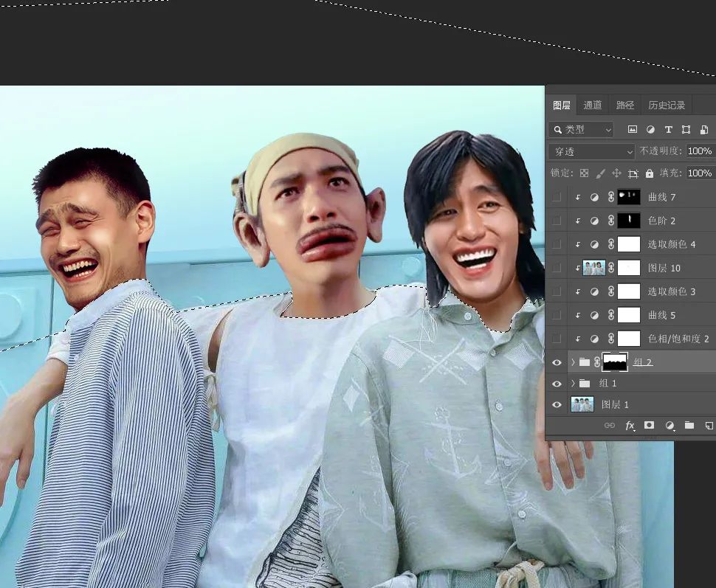Expand the 组 1 group
716x588 pixels.
point(573,384)
